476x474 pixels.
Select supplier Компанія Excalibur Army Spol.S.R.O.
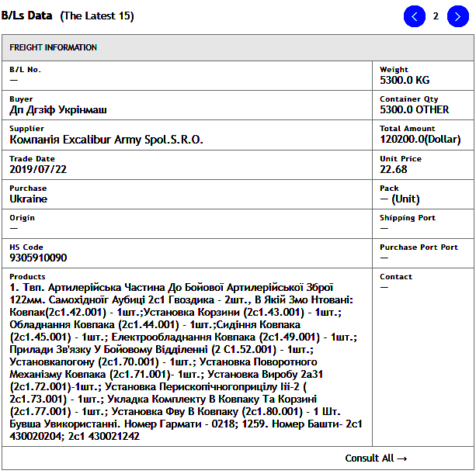coord(106,140)
